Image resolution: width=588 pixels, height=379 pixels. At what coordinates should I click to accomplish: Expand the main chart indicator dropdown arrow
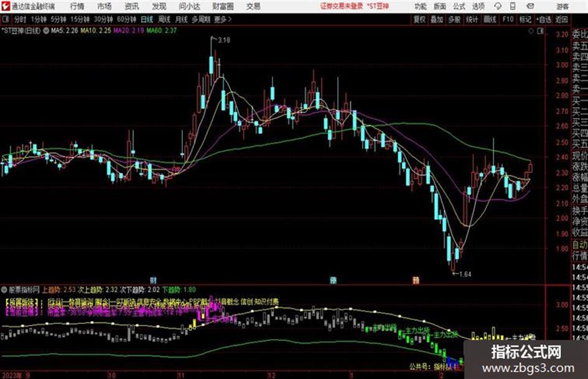pos(46,30)
